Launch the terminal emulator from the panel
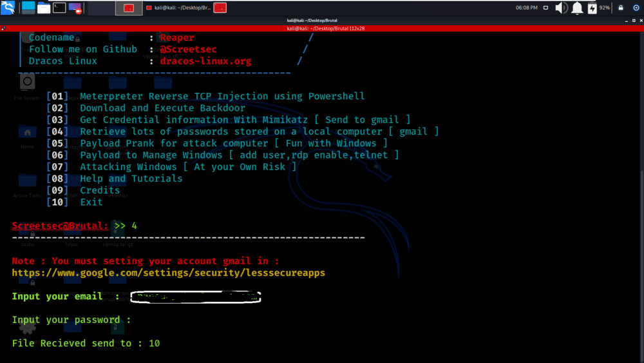Viewport: 644px width, 363px height. point(59,7)
